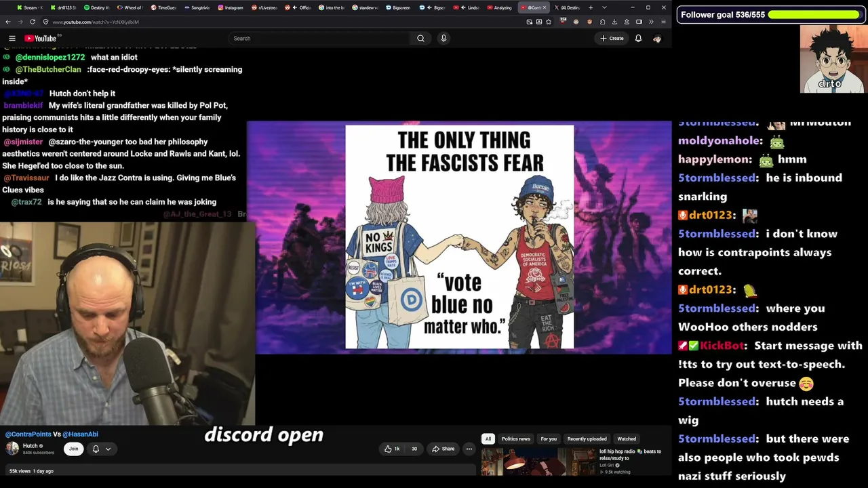868x488 pixels.
Task: Open the browser extensions puzzle icon
Action: tap(602, 22)
